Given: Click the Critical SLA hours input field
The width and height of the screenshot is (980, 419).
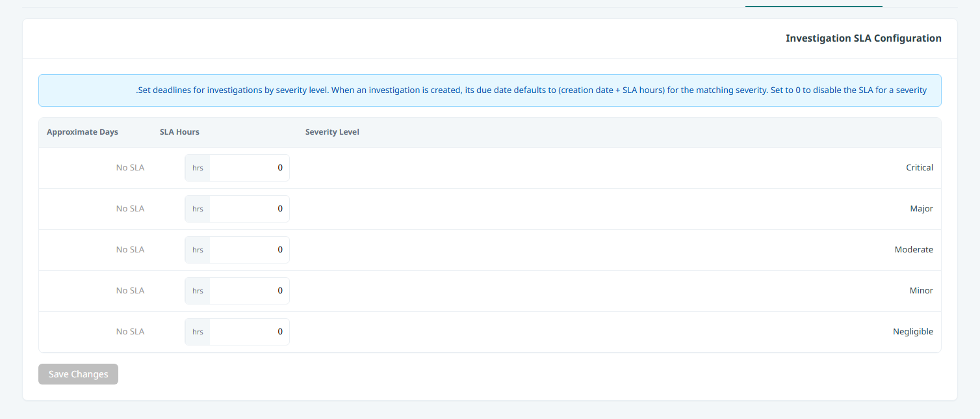Looking at the screenshot, I should [250, 168].
